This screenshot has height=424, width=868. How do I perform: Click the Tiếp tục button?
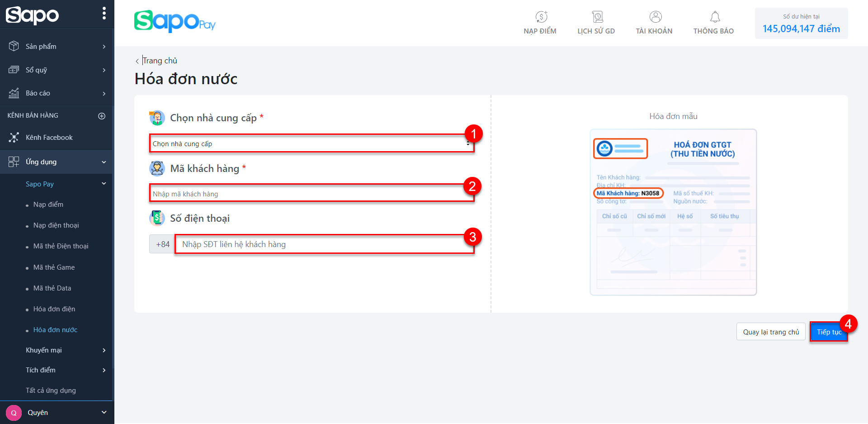(x=829, y=332)
